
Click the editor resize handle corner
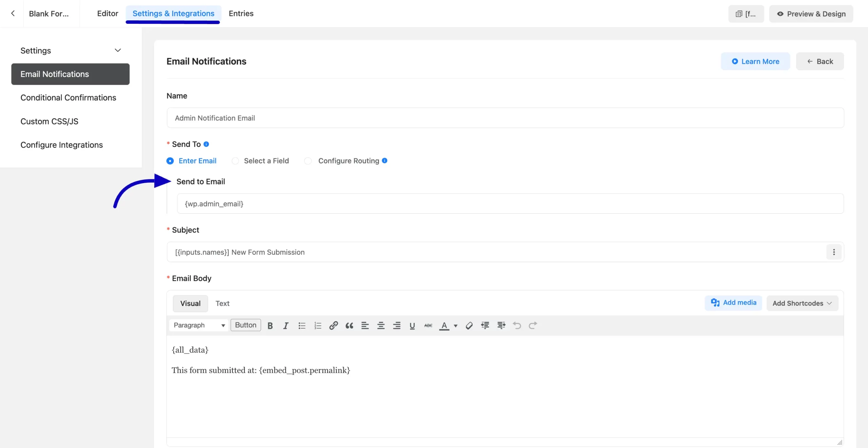coord(840,443)
